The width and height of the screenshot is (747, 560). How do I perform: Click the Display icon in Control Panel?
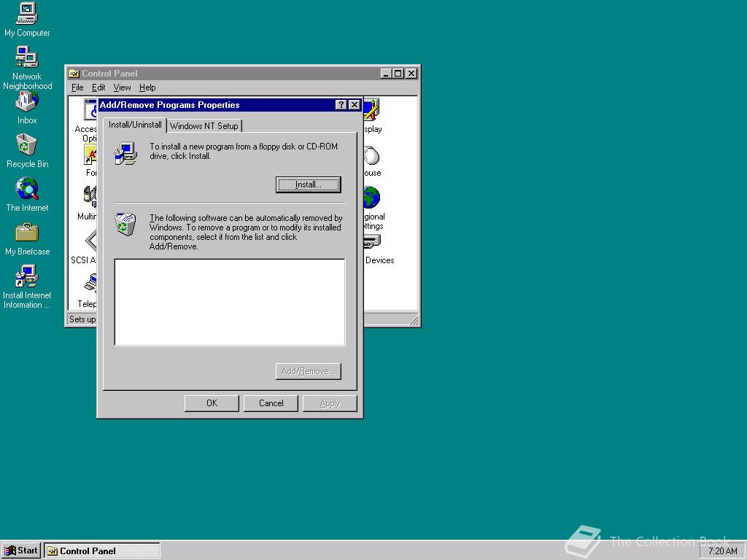(x=371, y=109)
